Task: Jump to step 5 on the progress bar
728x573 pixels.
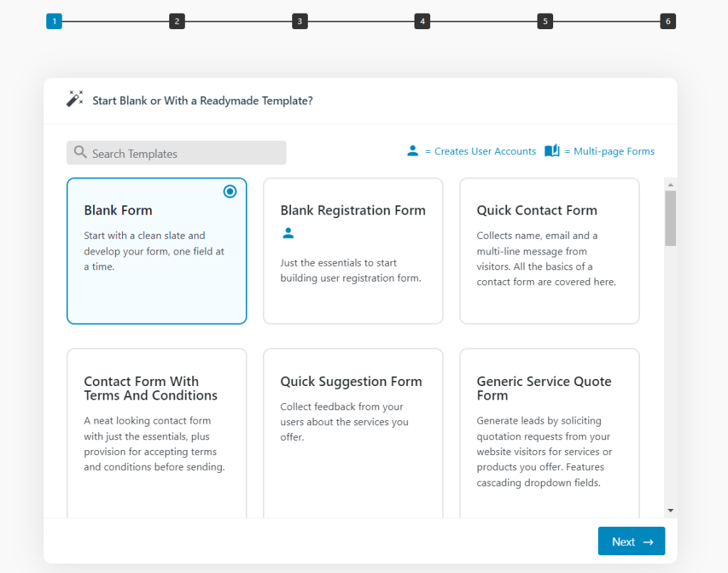Action: click(545, 21)
